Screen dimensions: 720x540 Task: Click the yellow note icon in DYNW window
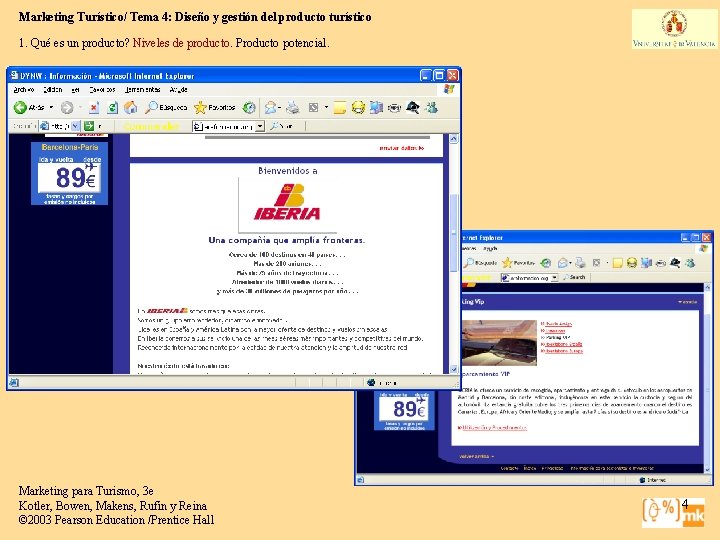340,108
